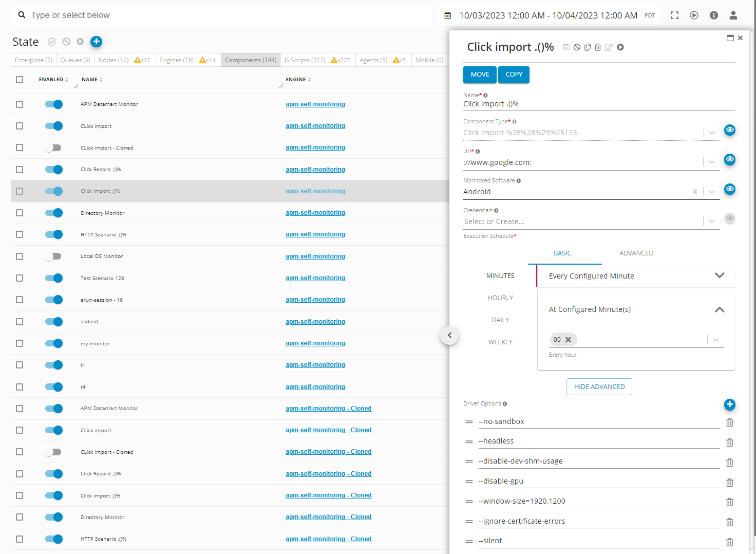Viewport: 756px width, 554px height.
Task: Click the trash icon beside panel title
Action: point(598,47)
